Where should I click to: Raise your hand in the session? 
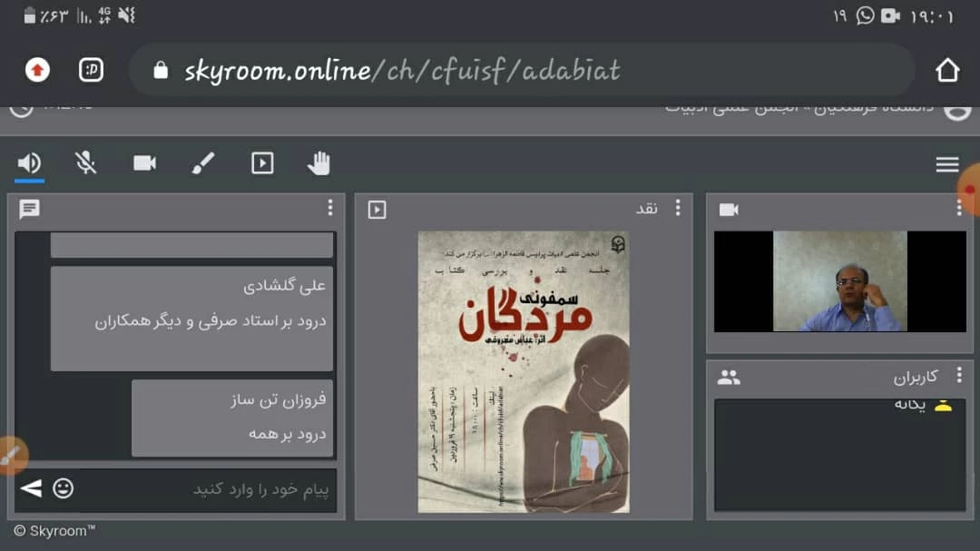pos(318,163)
